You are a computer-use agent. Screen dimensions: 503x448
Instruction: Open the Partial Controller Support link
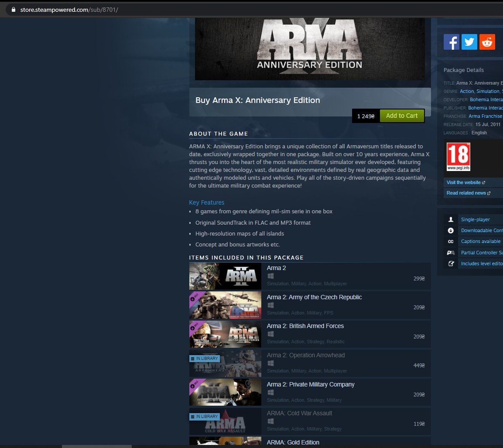click(482, 253)
